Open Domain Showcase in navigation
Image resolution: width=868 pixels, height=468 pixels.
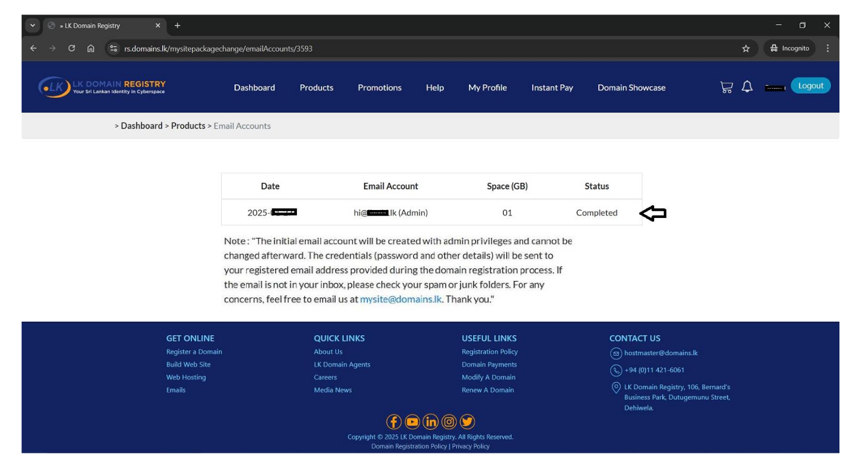point(632,87)
